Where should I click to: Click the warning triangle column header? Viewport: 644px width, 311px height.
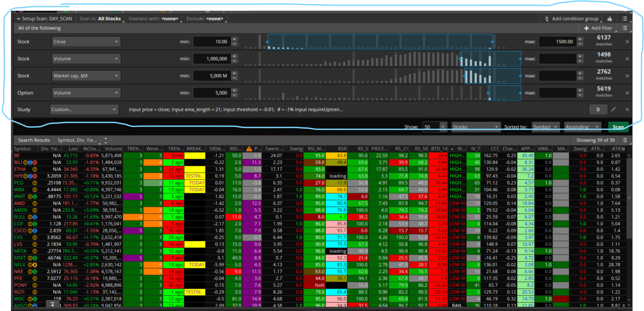[x=249, y=149]
